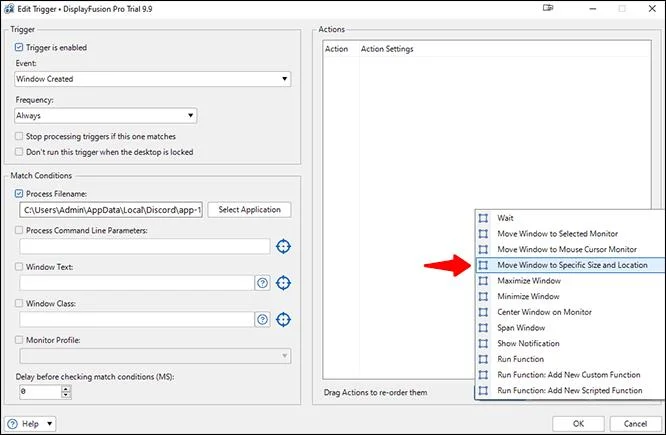Viewport: 666px width, 435px height.
Task: Open the Event dropdown showing Window Created
Action: tap(152, 79)
